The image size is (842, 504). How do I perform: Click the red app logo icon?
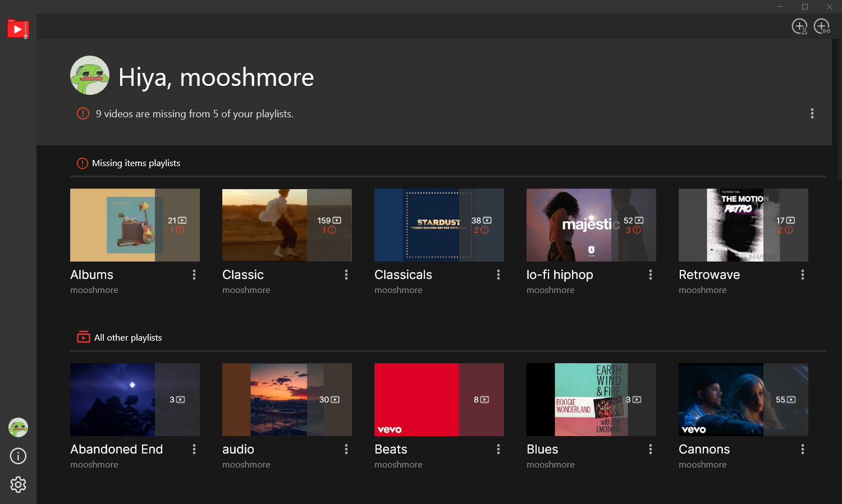click(18, 29)
